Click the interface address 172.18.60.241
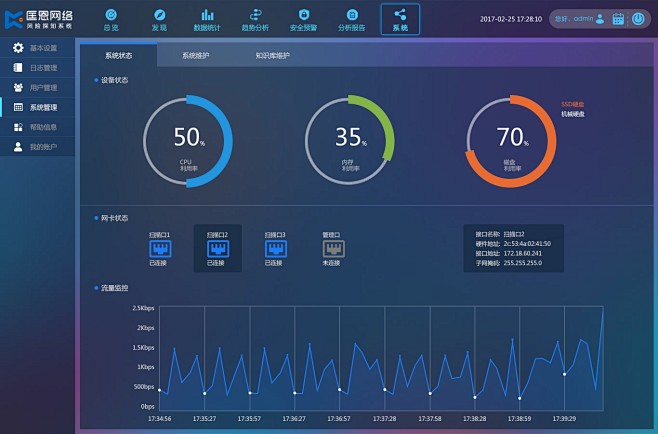This screenshot has width=658, height=434. (522, 253)
